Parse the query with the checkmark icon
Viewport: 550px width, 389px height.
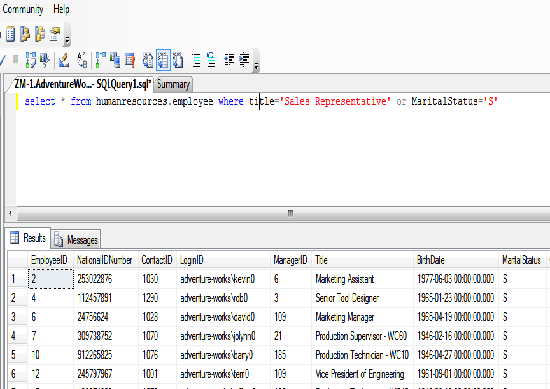point(3,60)
